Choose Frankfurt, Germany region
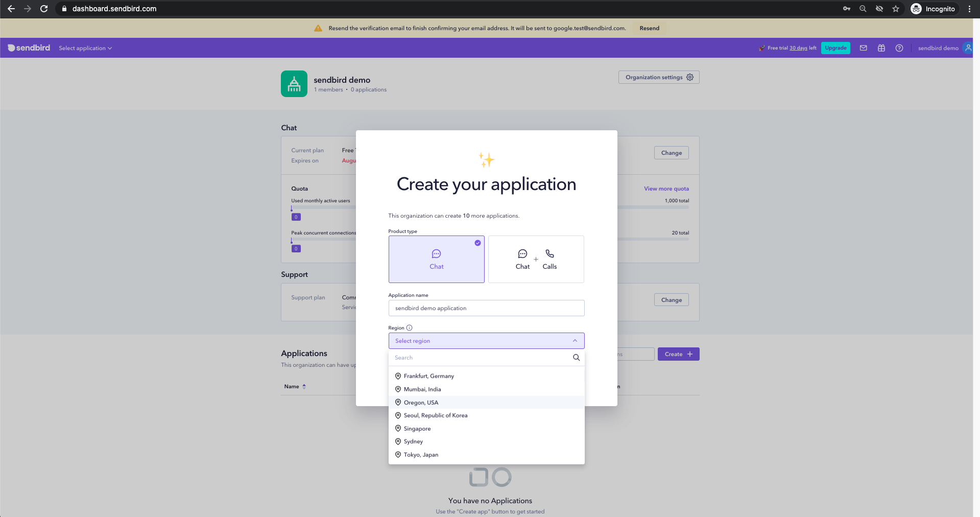This screenshot has height=517, width=980. tap(486, 376)
